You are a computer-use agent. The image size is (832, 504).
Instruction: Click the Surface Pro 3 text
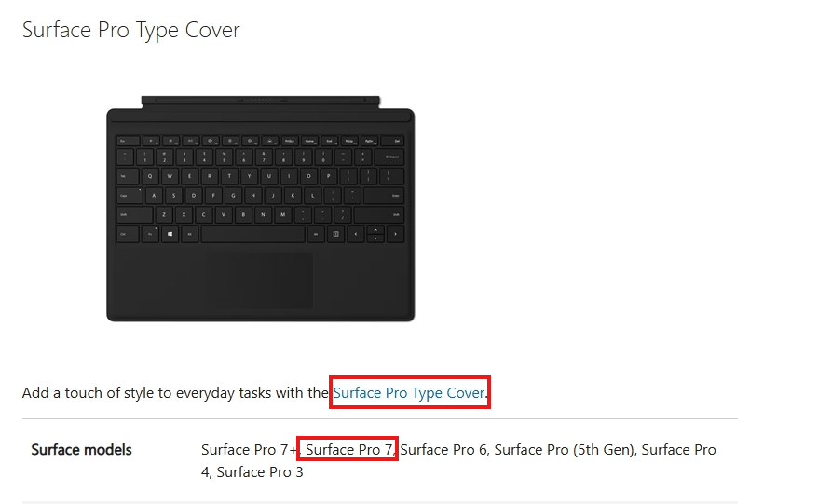click(260, 472)
